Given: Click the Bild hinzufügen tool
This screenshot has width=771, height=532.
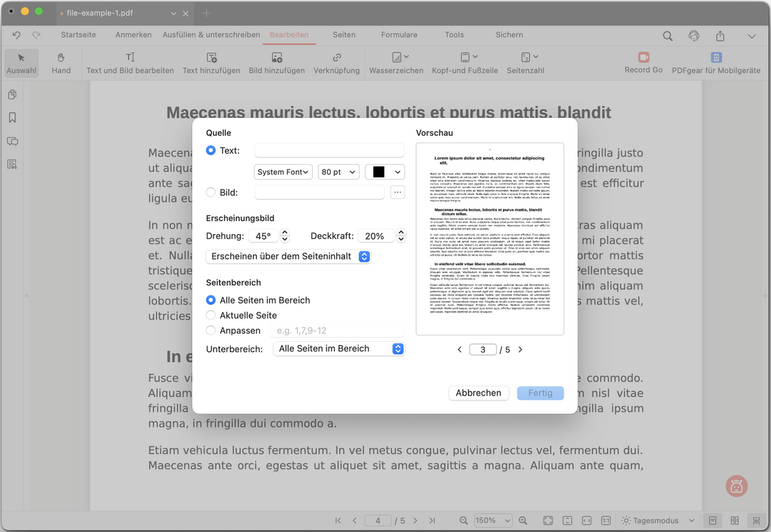Looking at the screenshot, I should [x=276, y=63].
